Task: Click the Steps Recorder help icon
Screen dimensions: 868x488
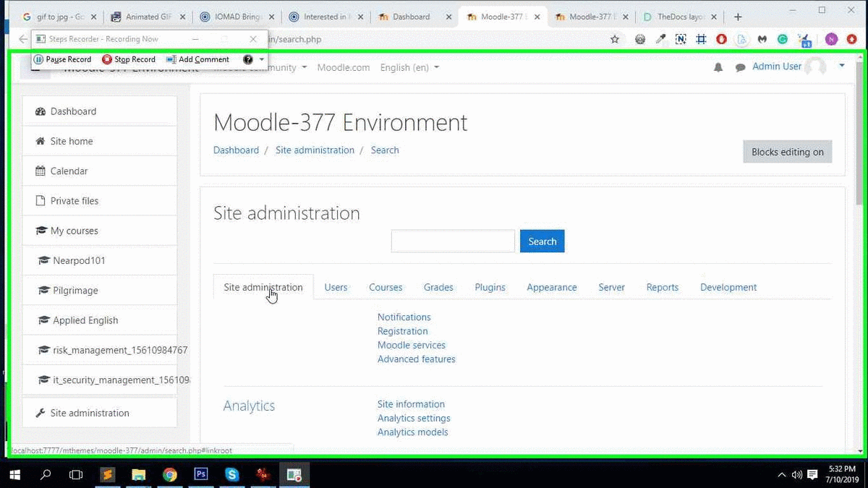Action: coord(247,59)
